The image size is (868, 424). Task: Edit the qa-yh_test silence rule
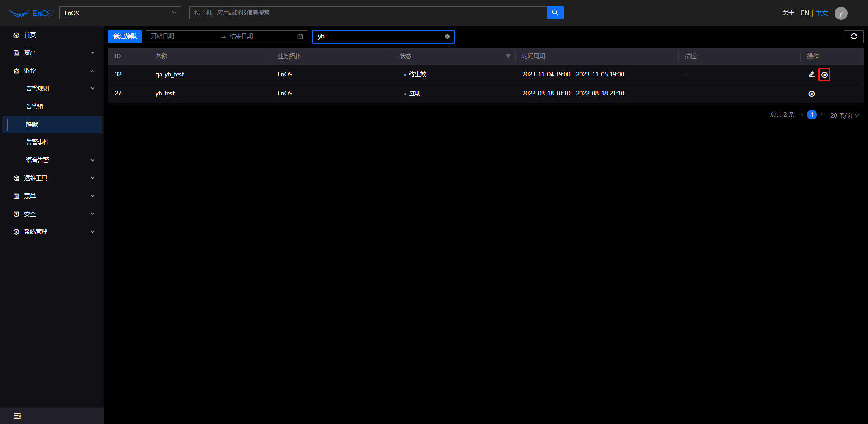(x=811, y=75)
